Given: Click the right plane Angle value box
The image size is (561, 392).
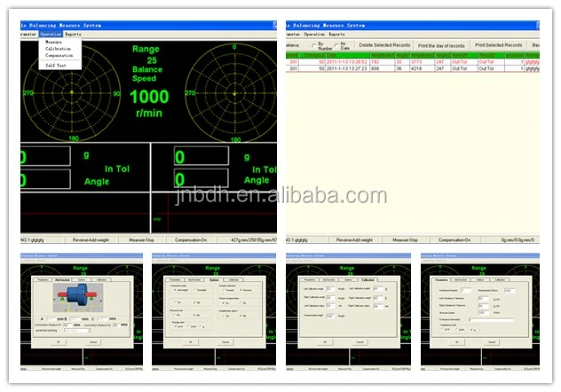Looking at the screenshot, I should pos(201,178).
